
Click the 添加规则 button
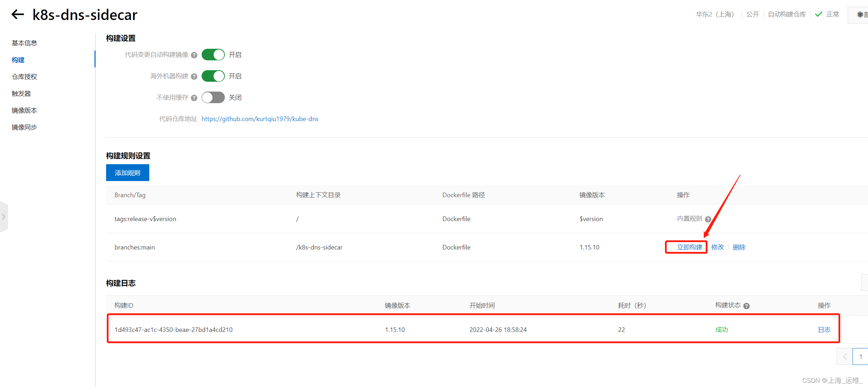tap(128, 173)
